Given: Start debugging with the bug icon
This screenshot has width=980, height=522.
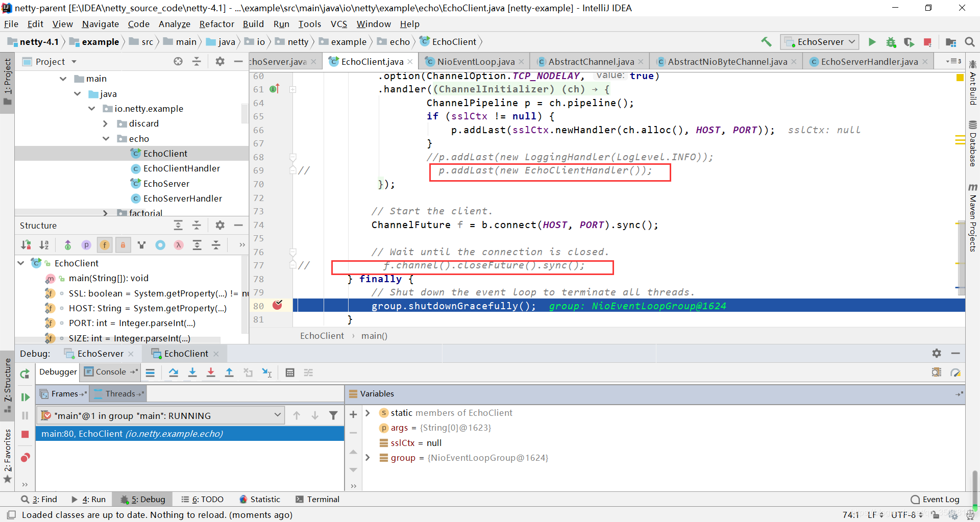Looking at the screenshot, I should [x=891, y=42].
